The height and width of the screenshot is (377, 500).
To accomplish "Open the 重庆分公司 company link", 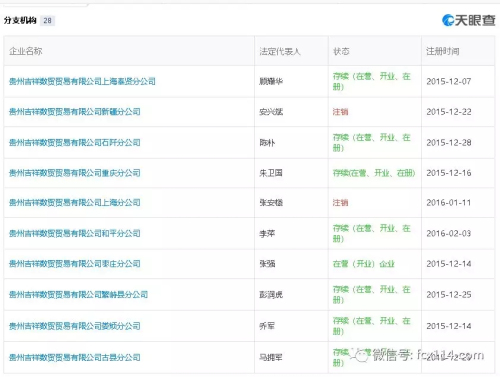I will tap(74, 173).
